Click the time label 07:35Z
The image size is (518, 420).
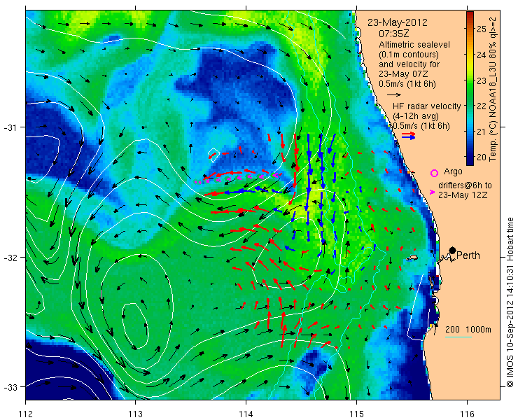pos(393,34)
